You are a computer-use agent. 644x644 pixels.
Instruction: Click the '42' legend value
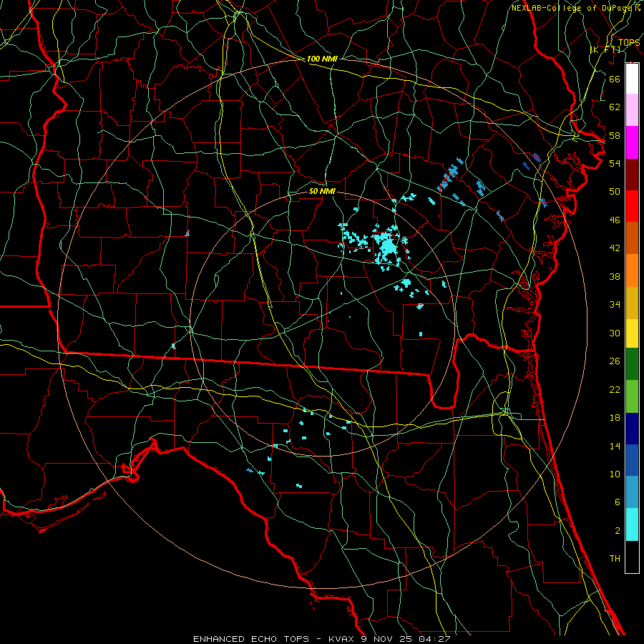tap(615, 248)
